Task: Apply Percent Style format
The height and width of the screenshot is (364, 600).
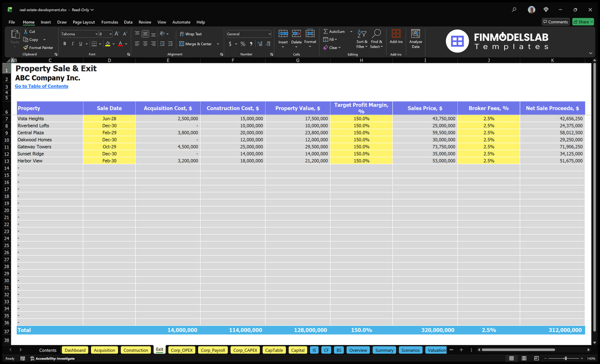Action: pos(243,44)
